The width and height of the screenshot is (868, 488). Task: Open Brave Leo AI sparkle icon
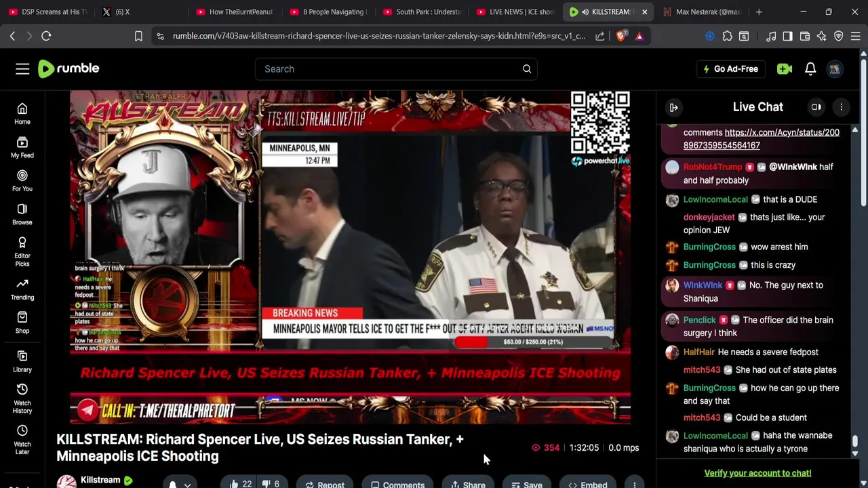coord(822,36)
